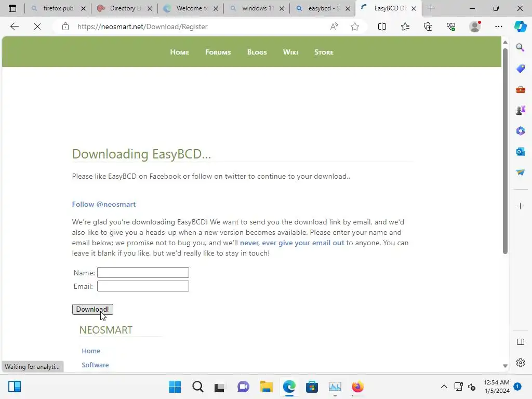Viewport: 532px width, 399px height.
Task: Open Windows Start menu
Action: (x=175, y=387)
